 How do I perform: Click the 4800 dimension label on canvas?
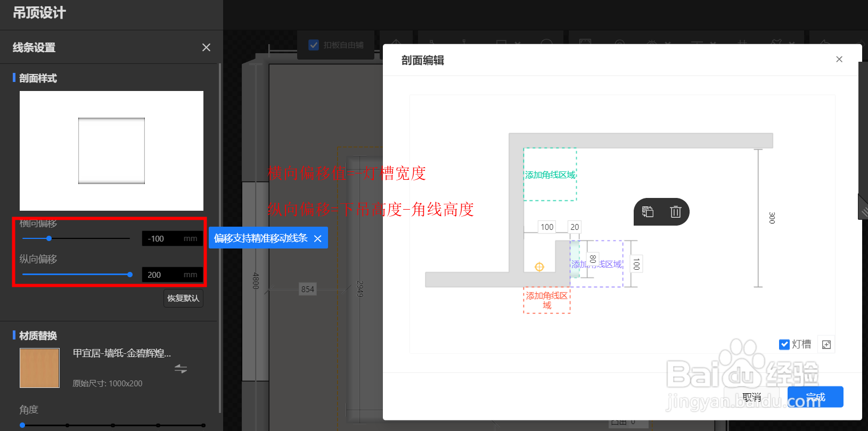(x=256, y=281)
